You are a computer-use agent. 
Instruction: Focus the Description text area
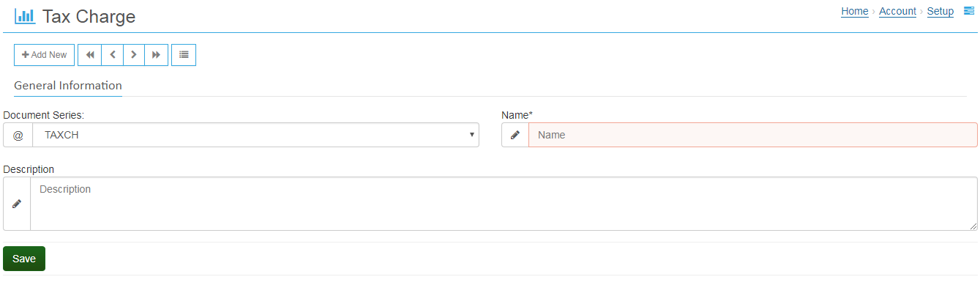504,204
